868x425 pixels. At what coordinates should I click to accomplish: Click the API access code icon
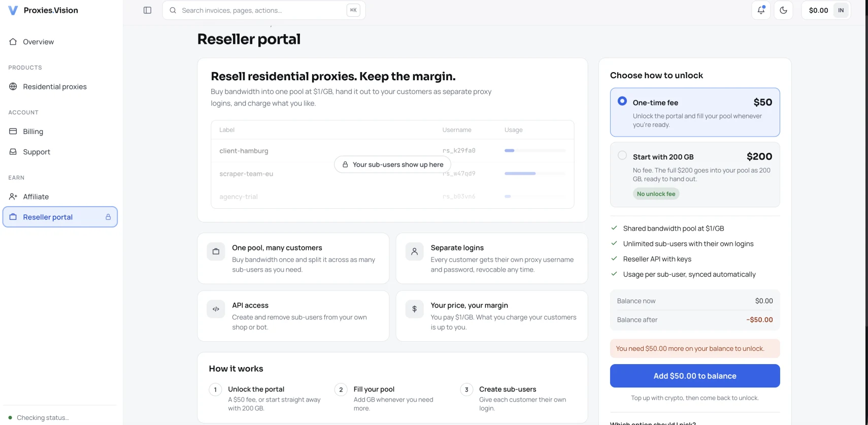(x=216, y=309)
